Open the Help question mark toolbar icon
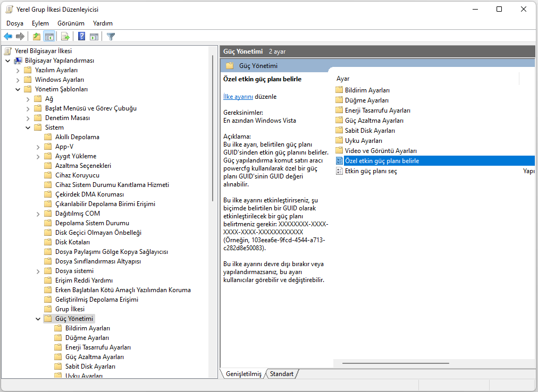 (82, 36)
